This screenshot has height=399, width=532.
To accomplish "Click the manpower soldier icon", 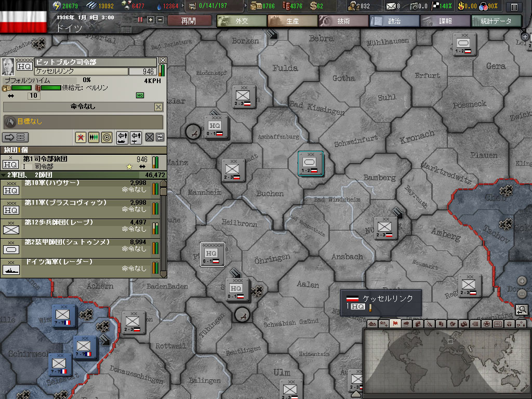I will (x=354, y=6).
